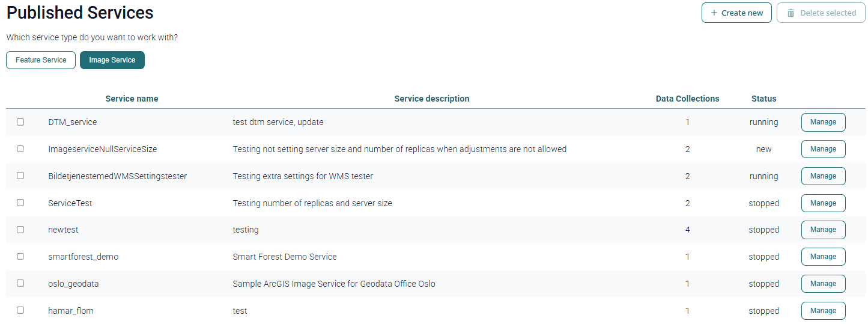
Task: Manage the smartforest_demo service
Action: 823,257
